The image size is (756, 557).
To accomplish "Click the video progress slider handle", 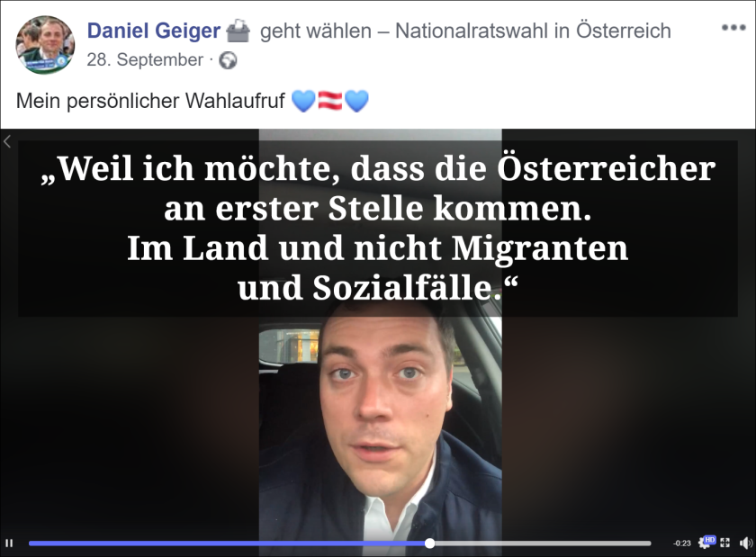I will [429, 544].
